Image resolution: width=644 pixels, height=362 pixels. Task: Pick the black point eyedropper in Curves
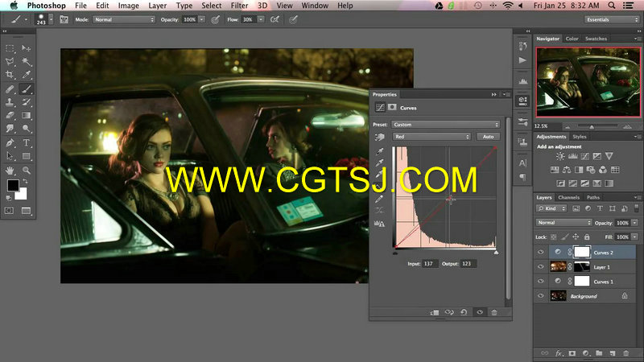pos(380,152)
